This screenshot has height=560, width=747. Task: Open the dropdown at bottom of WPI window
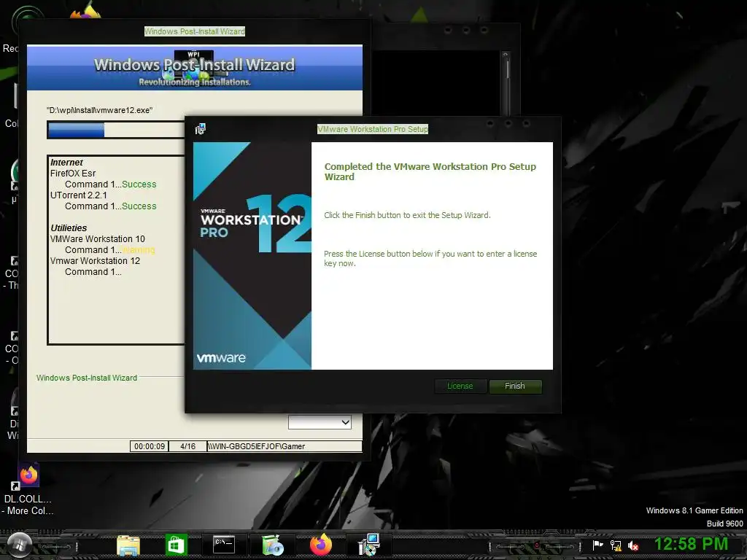[320, 422]
